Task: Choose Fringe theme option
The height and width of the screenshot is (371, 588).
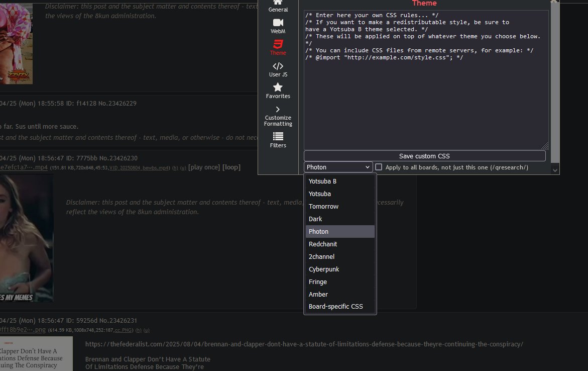Action: tap(340, 282)
